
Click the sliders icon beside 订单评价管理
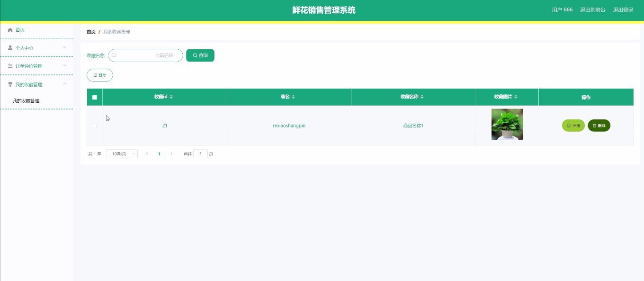pyautogui.click(x=10, y=66)
